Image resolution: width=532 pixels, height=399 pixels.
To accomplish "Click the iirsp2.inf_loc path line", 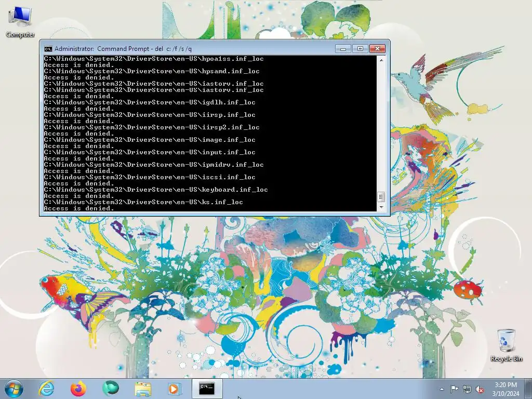I will (152, 128).
